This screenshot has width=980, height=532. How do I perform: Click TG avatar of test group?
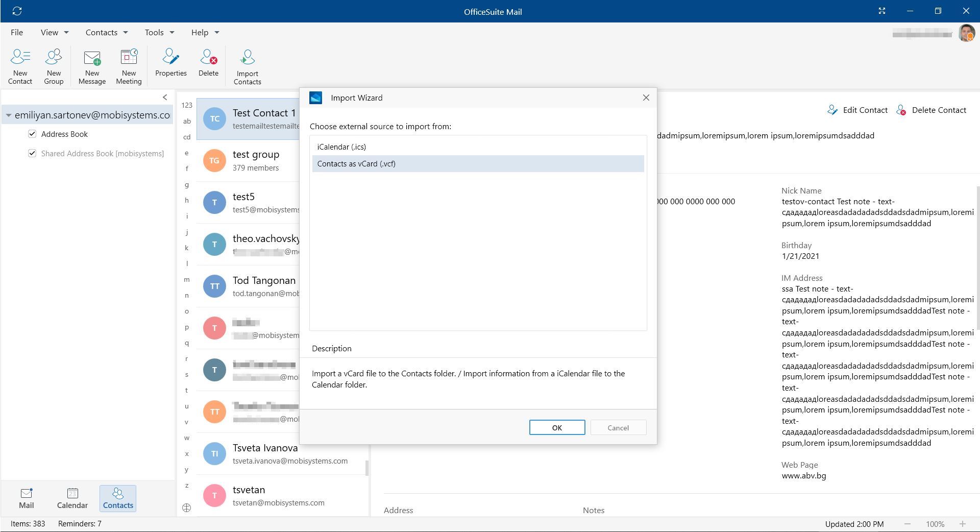click(214, 160)
